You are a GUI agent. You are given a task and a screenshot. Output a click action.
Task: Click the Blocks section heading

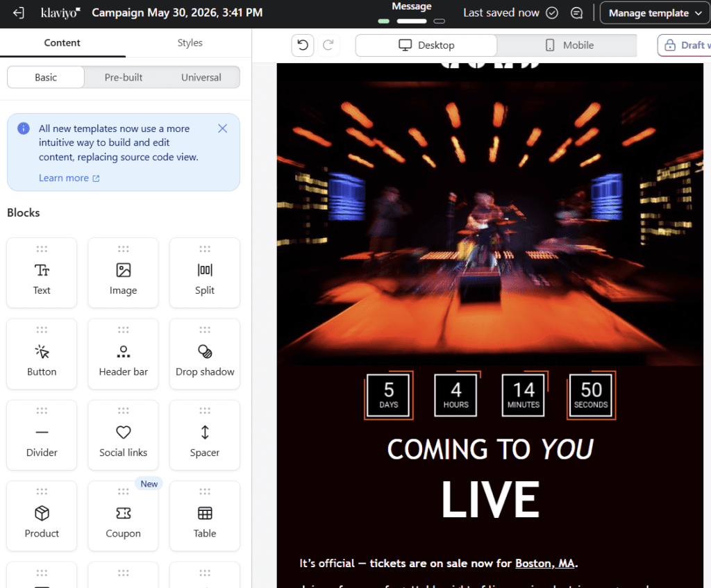coord(24,212)
